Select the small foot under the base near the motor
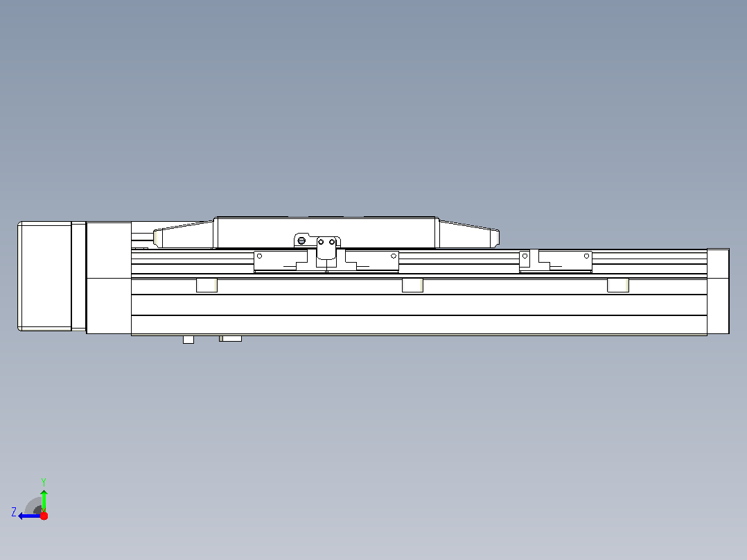The image size is (747, 560). coord(188,340)
